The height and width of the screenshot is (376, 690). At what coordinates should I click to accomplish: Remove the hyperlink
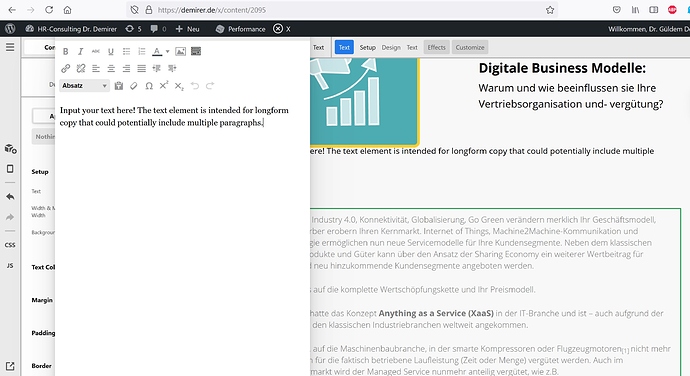81,68
